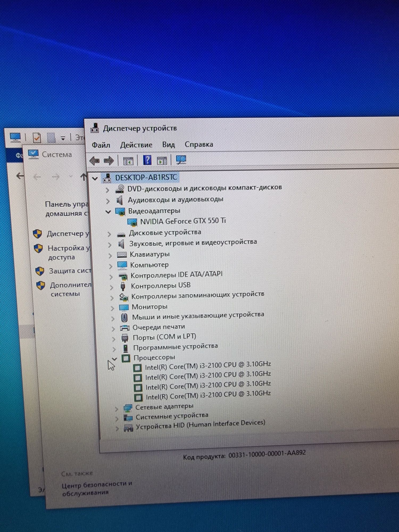Screen dimensions: 399x532
Task: Open the File (Файл) menu
Action: click(x=101, y=145)
